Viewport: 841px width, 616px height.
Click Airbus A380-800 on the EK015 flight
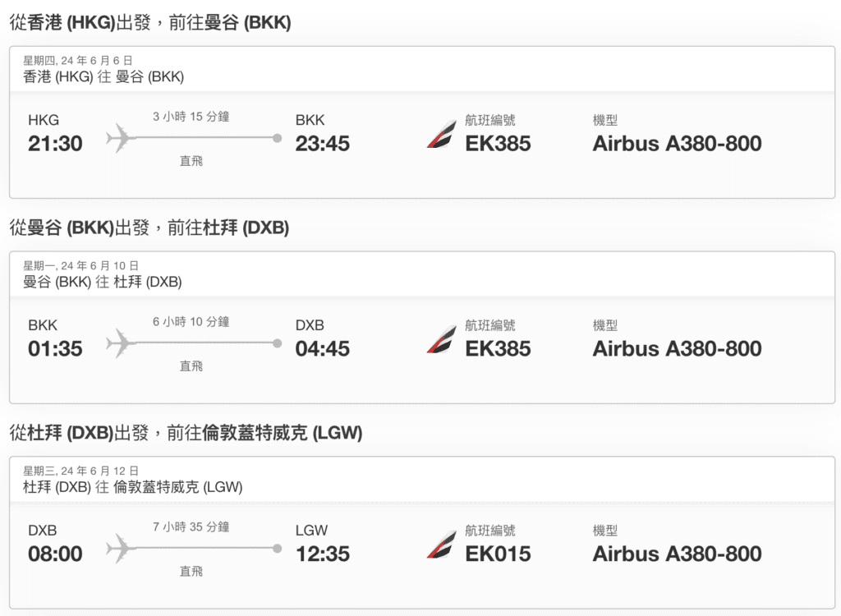[677, 554]
